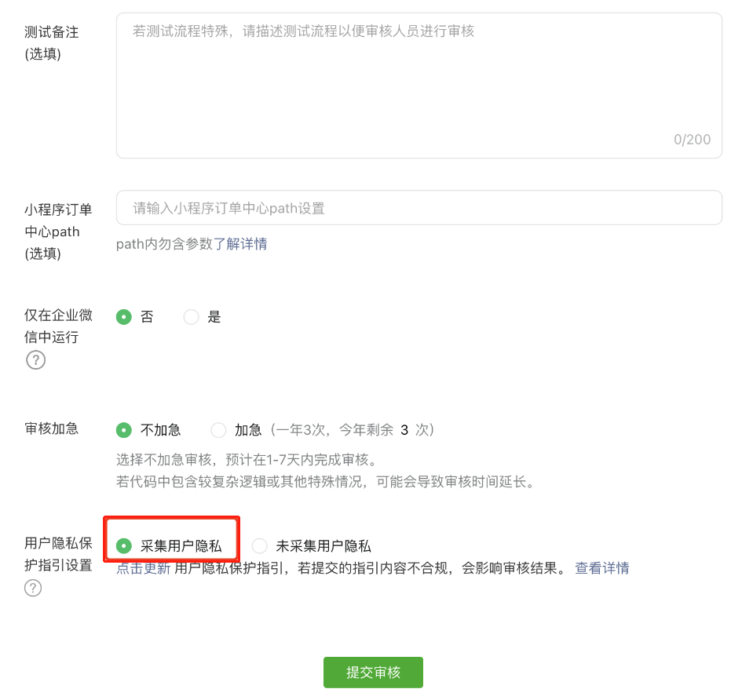Choose 加急 review option

pos(217,429)
